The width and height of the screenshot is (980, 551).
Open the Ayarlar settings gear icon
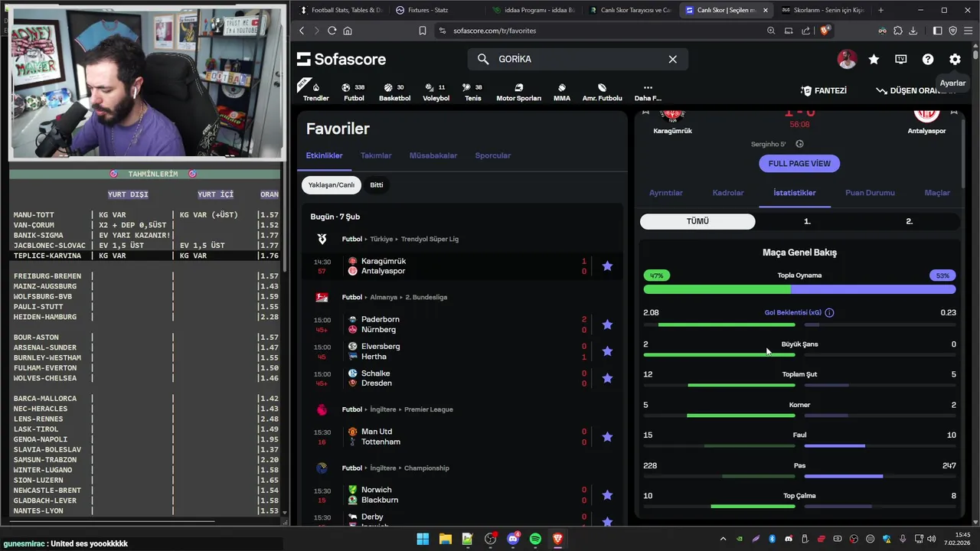click(955, 59)
